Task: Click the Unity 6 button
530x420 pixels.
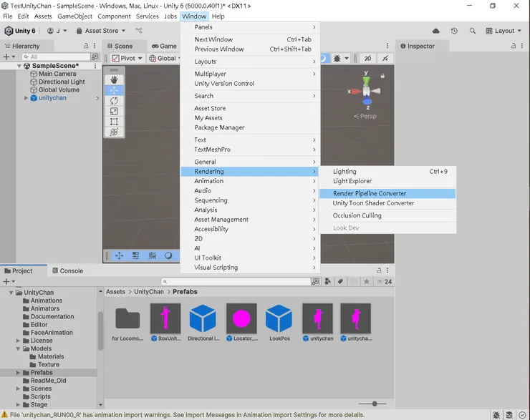Action: 20,31
